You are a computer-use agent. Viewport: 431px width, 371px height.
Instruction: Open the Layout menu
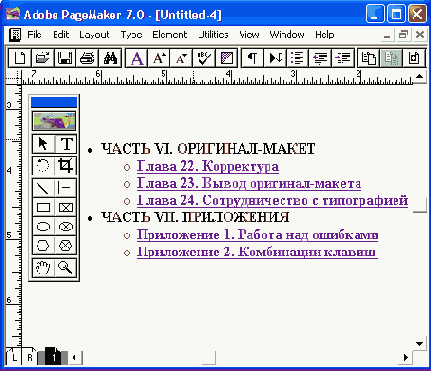click(x=94, y=35)
